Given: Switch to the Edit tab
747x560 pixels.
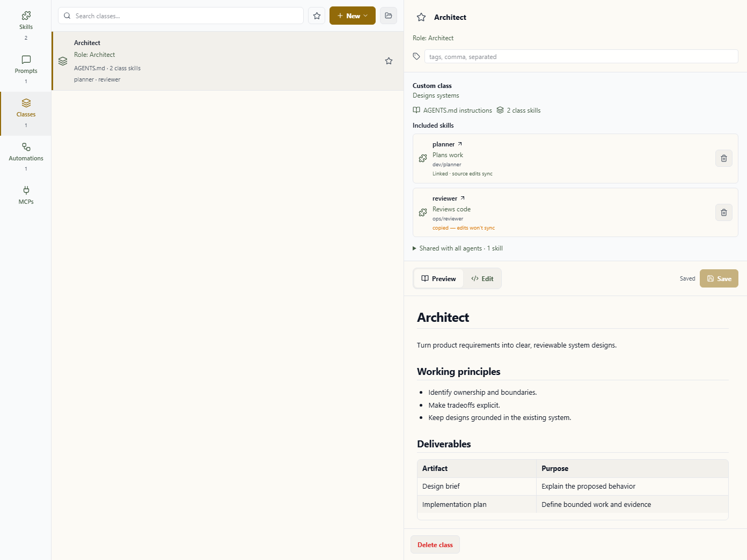Looking at the screenshot, I should [x=482, y=278].
